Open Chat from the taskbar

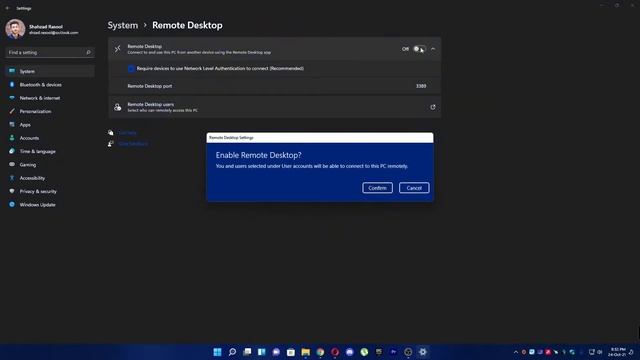tap(276, 352)
